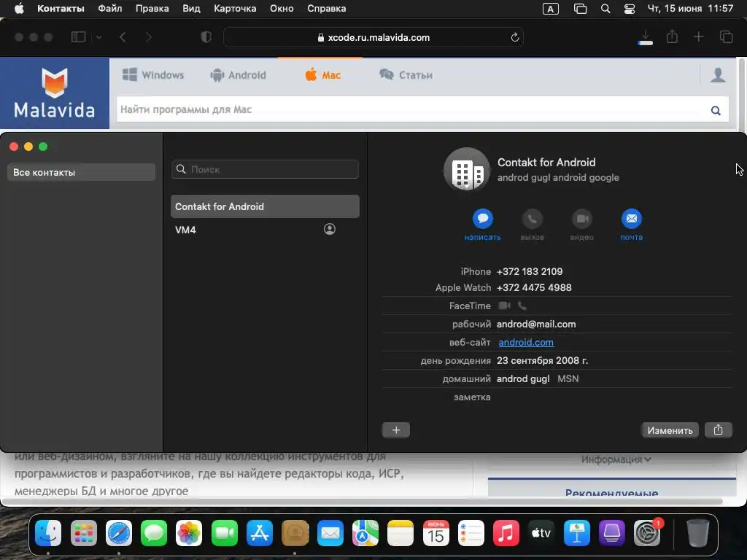Switch to the Android tab on Malavida
Screen dimensions: 747x560
[239, 75]
